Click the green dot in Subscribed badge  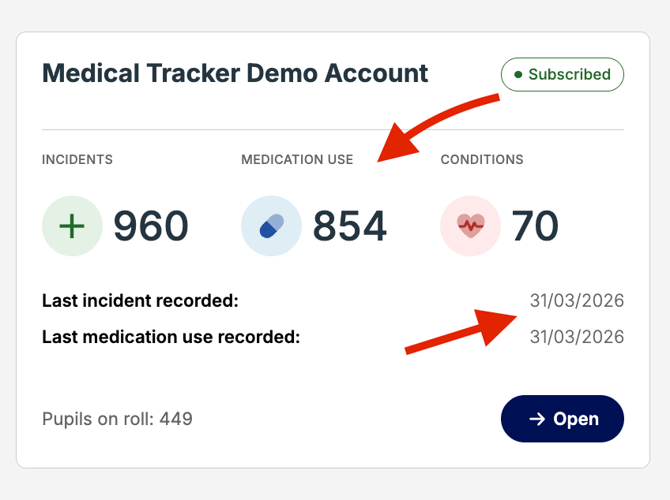click(x=518, y=75)
